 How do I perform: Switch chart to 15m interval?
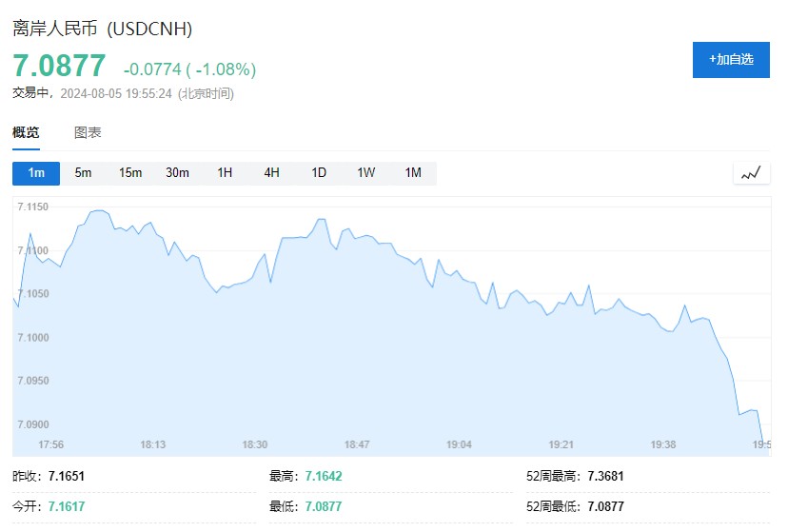130,173
